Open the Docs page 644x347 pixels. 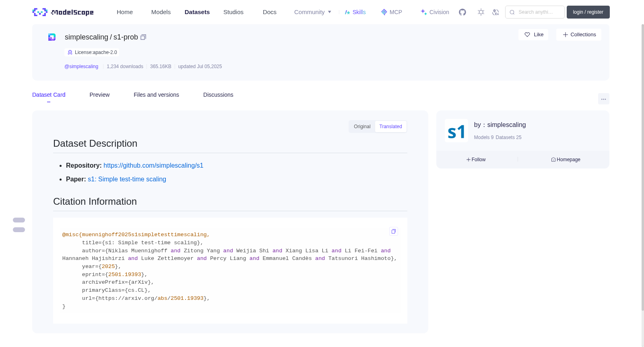point(270,12)
